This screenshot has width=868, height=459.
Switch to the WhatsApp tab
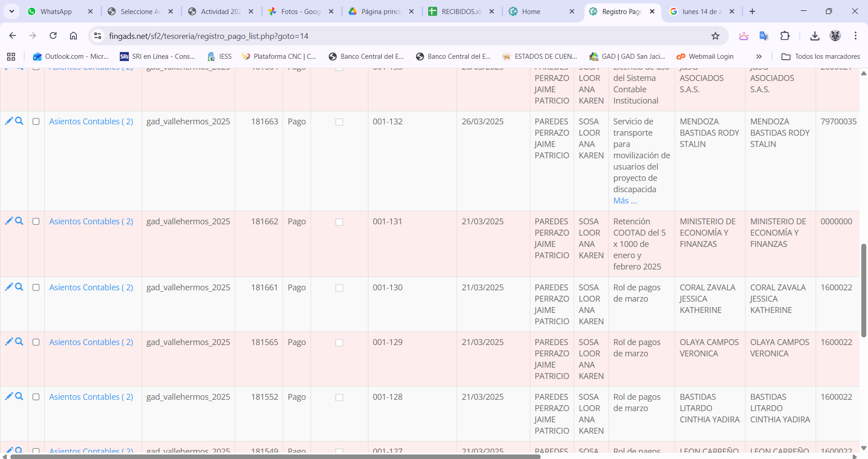[x=56, y=11]
